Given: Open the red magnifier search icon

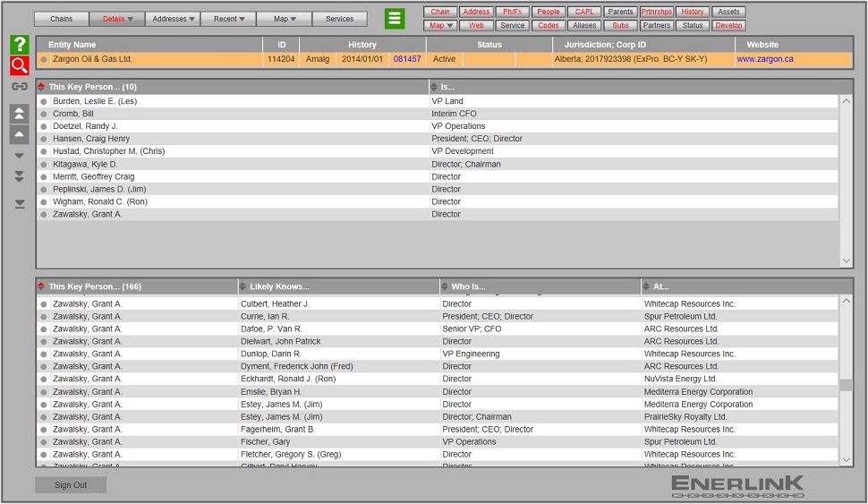Looking at the screenshot, I should coord(20,65).
